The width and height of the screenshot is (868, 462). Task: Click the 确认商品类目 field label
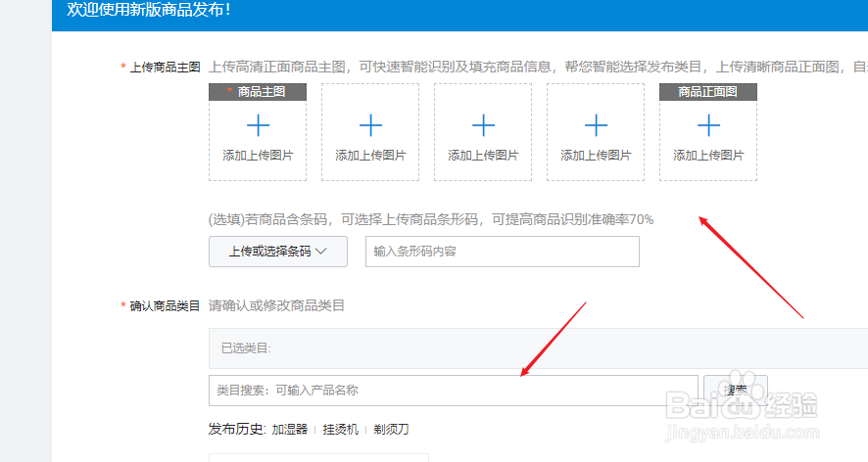click(x=165, y=306)
